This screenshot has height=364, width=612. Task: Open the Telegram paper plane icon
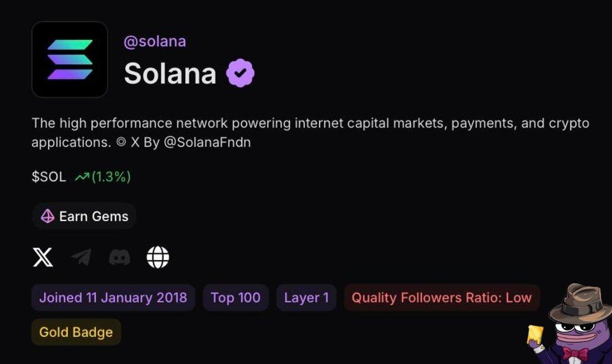pyautogui.click(x=81, y=257)
